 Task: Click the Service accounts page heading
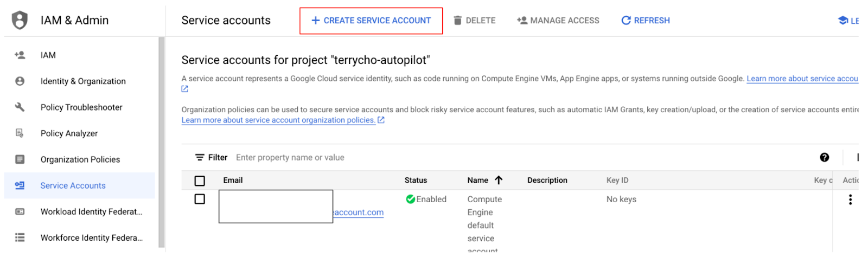(x=226, y=20)
